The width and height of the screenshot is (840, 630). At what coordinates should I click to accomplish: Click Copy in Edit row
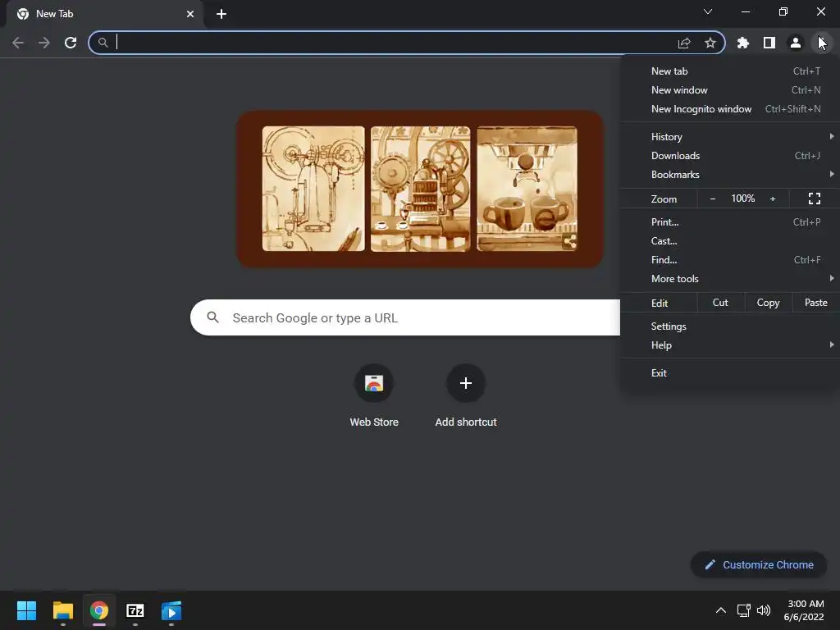768,303
